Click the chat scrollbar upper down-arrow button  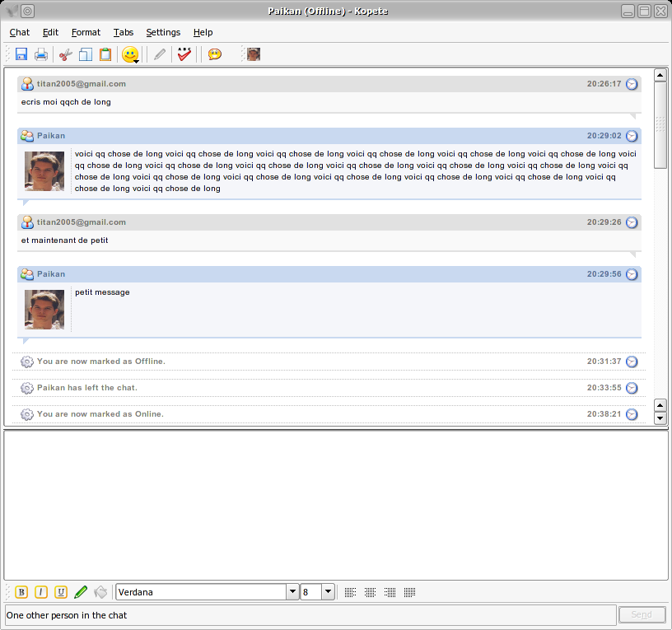coord(660,405)
